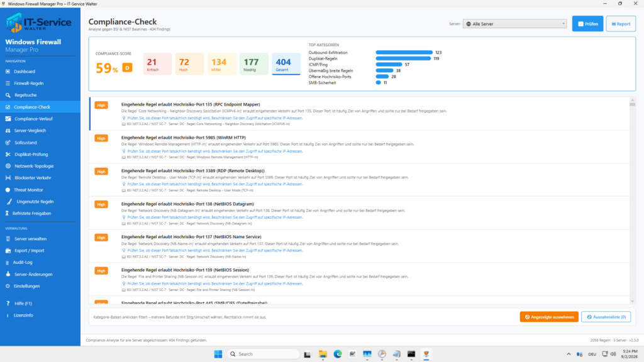The height and width of the screenshot is (362, 644).
Task: Select the Port 137 NetBIOS Name Service finding
Action: click(x=359, y=246)
